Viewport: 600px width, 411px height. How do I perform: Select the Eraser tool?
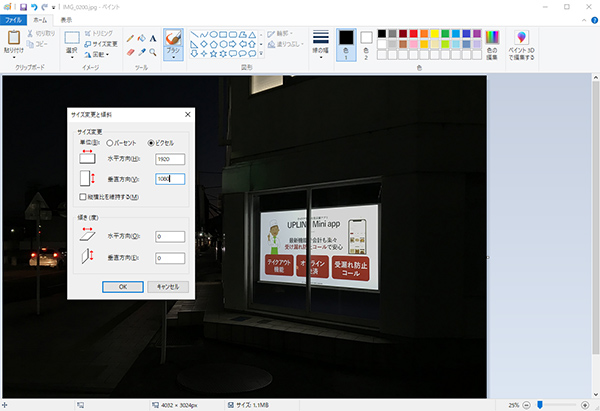130,52
